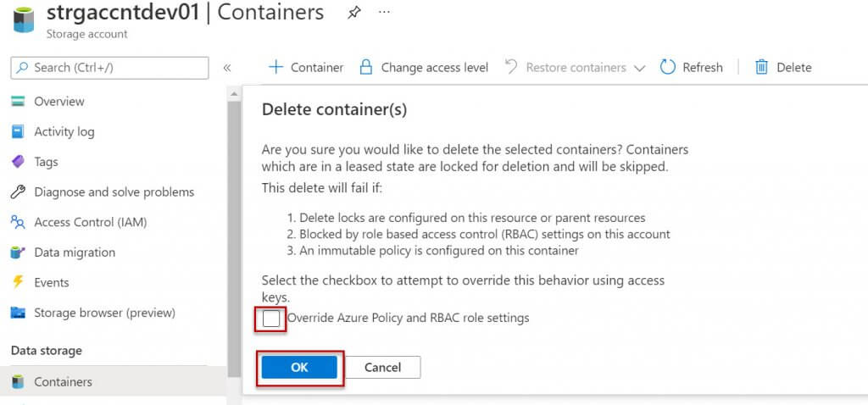Focus the Search (Ctrl+/) input field

tap(110, 68)
